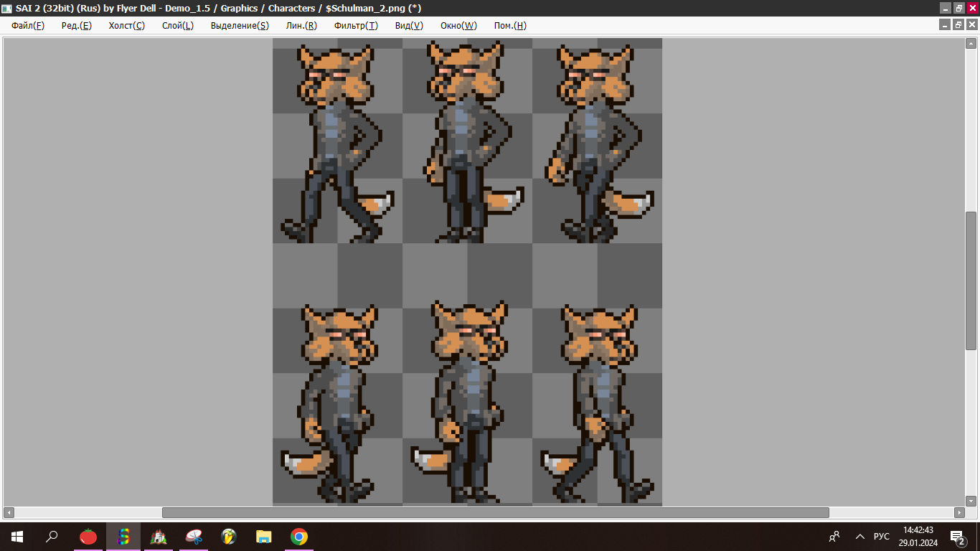
Task: Minimize the document window in the menu bar row
Action: coord(946,25)
